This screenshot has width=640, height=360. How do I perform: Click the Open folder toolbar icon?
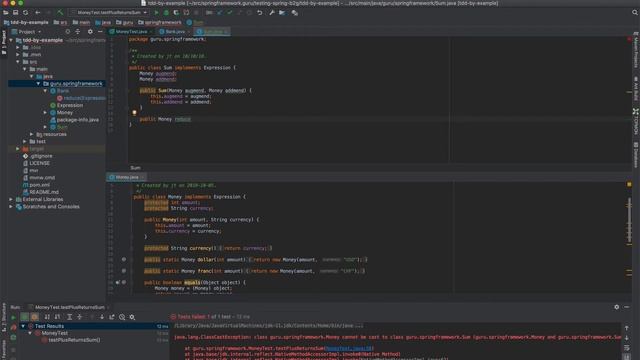6,13
